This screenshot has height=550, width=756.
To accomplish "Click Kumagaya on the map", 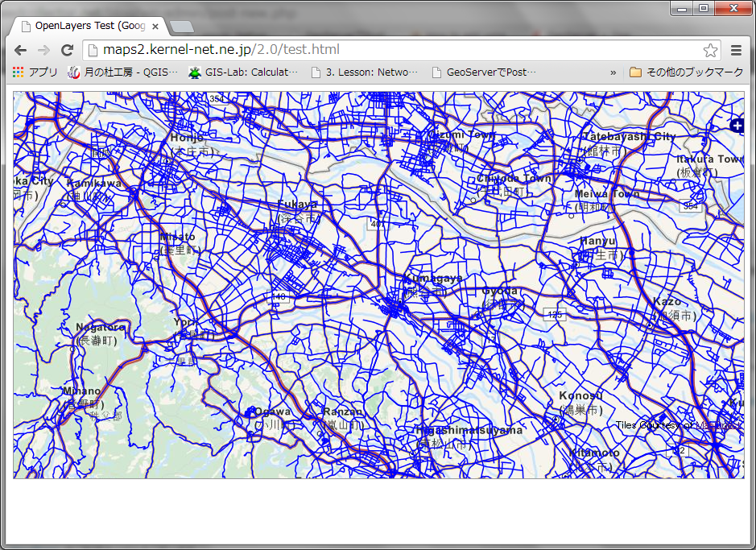I will click(435, 279).
